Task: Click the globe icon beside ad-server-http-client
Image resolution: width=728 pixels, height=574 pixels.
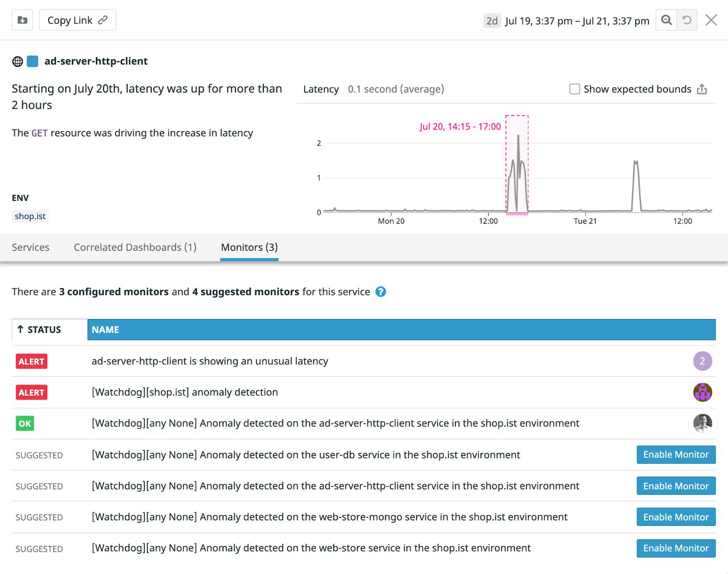Action: [17, 61]
